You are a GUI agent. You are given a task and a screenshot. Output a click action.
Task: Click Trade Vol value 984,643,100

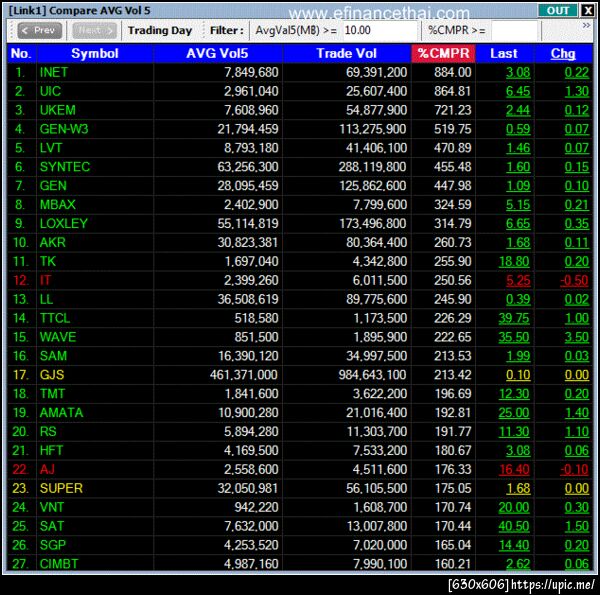(373, 375)
